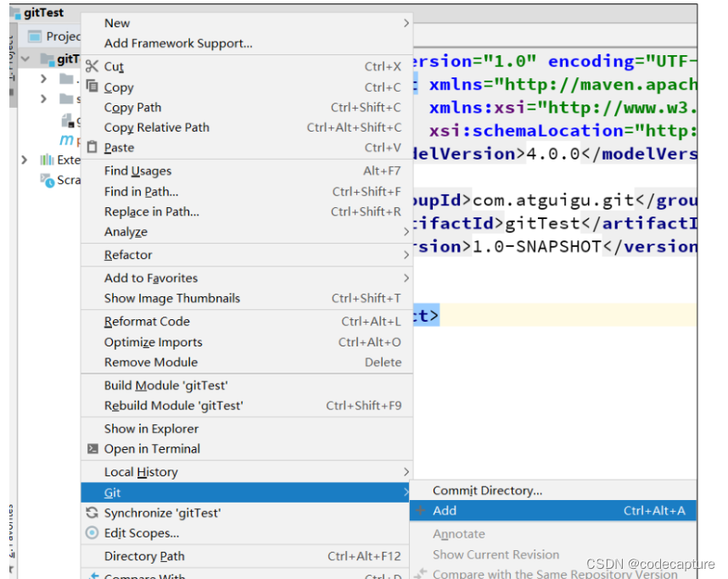
Task: Click the Project view icon
Action: (34, 37)
